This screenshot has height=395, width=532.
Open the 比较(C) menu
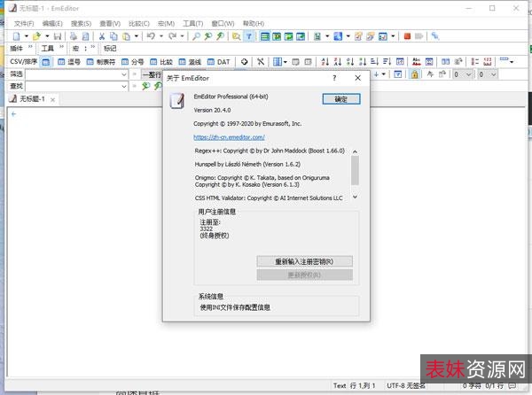point(139,23)
